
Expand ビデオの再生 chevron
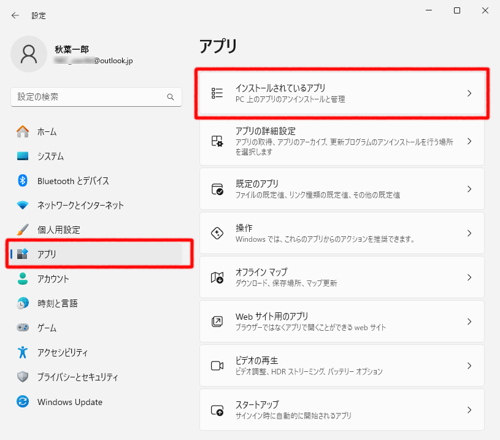click(469, 366)
